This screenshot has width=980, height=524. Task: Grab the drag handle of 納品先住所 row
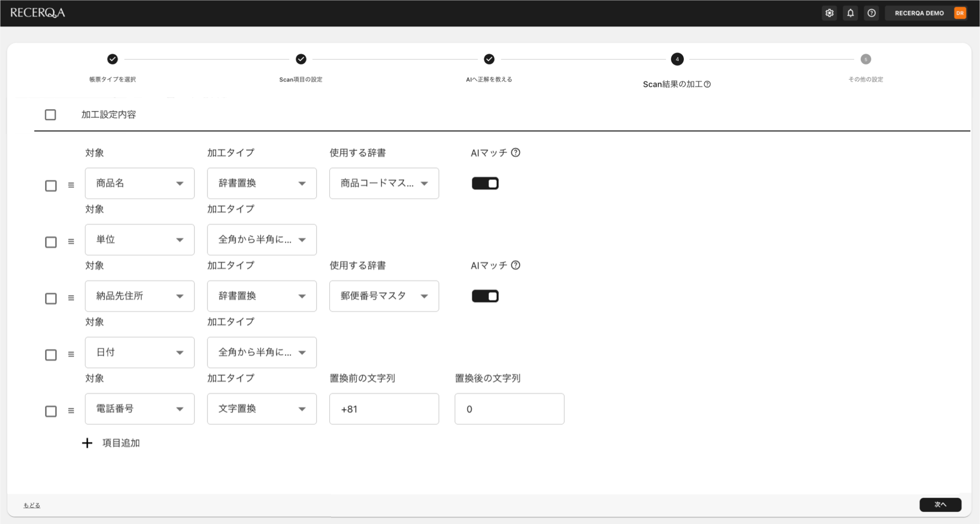pos(71,298)
